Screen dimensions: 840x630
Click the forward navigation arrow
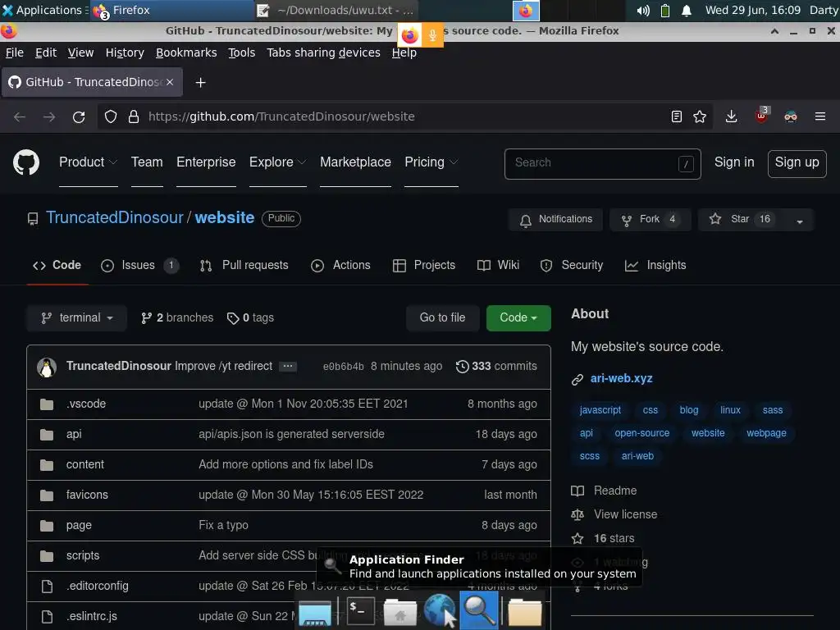(49, 116)
